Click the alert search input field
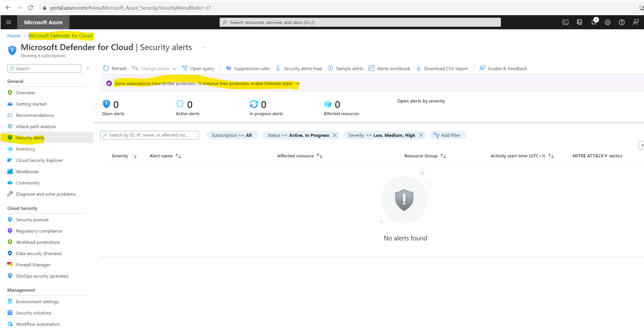The image size is (644, 335). pos(149,135)
